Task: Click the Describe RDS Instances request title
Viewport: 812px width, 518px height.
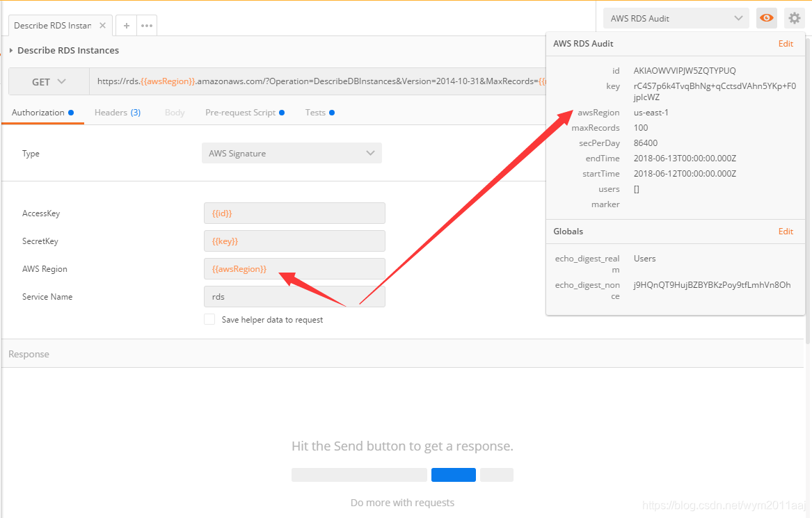Action: tap(67, 50)
